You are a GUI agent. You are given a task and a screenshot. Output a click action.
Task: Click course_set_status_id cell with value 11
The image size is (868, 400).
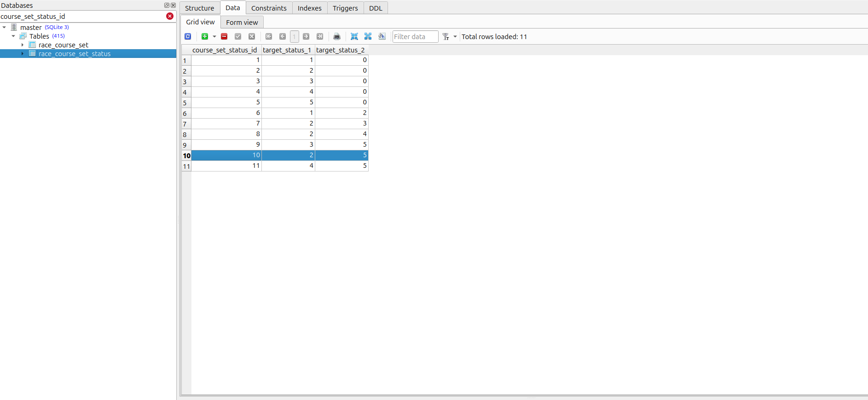click(x=226, y=166)
